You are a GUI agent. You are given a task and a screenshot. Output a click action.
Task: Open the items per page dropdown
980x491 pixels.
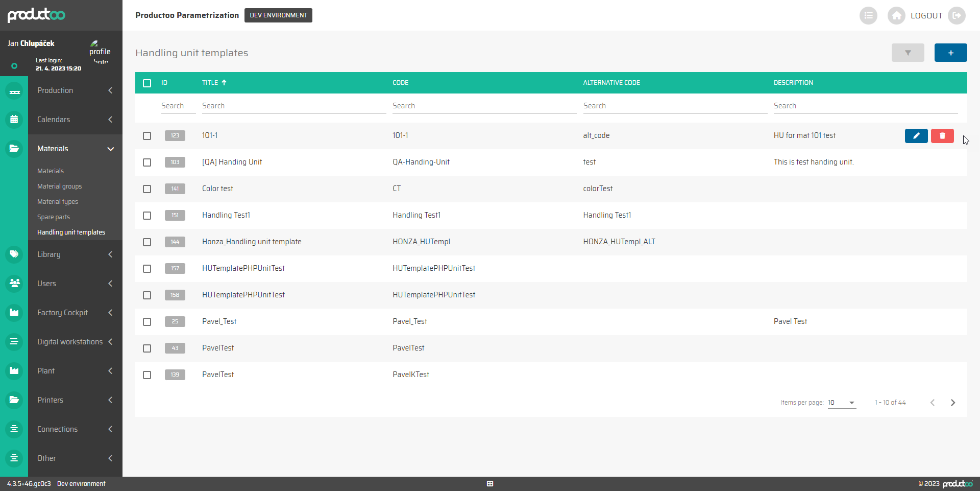[841, 403]
